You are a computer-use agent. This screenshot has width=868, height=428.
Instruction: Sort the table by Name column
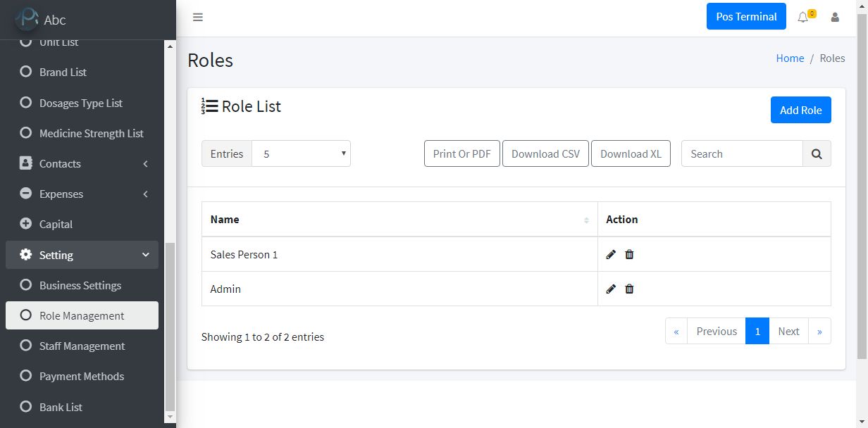point(399,220)
